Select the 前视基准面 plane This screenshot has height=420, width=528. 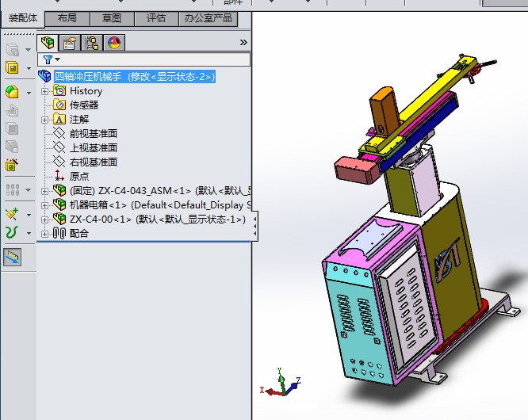[x=94, y=134]
